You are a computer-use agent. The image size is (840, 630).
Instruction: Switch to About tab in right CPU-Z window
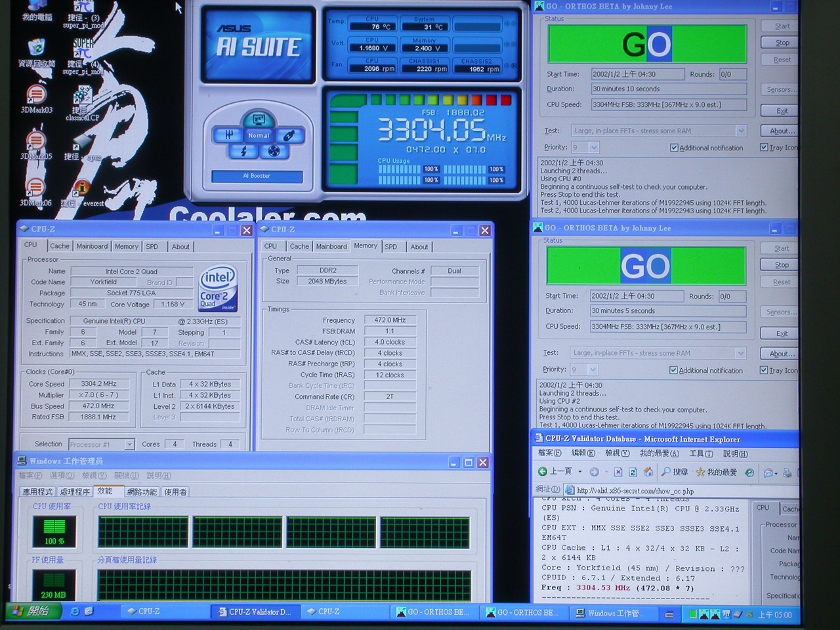point(419,247)
